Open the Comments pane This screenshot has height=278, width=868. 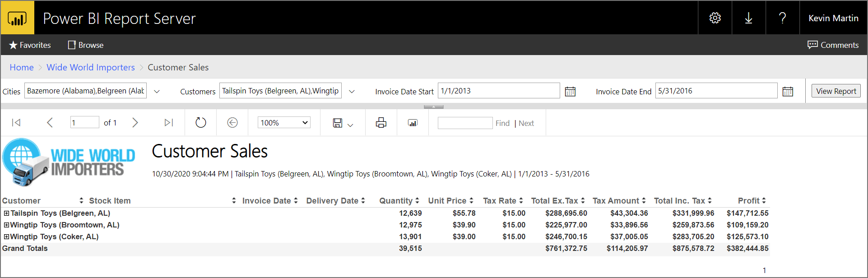(x=833, y=45)
